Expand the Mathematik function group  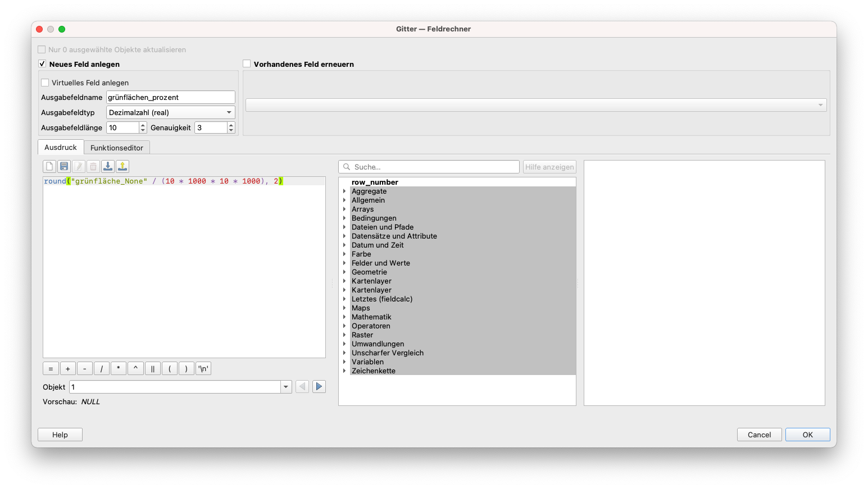tap(344, 317)
